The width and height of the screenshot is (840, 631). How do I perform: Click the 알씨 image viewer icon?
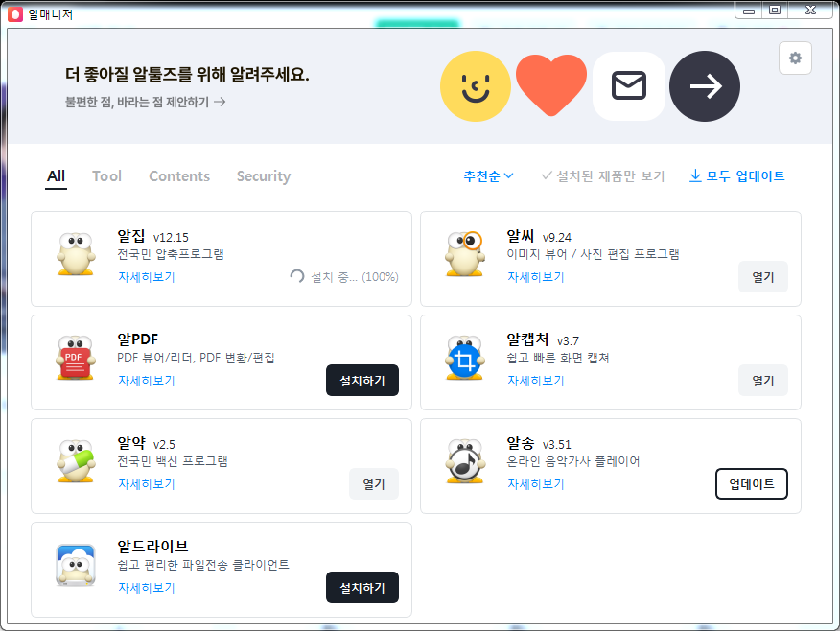465,253
